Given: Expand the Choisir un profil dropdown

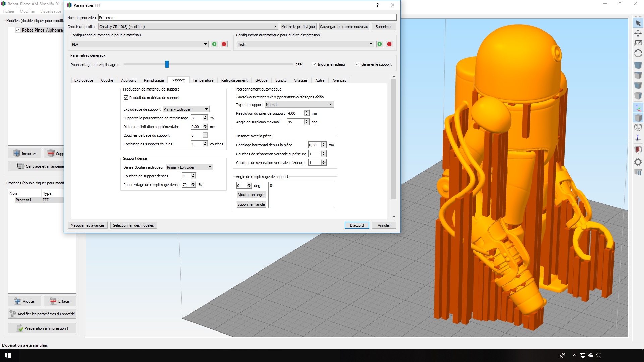Looking at the screenshot, I should tap(188, 27).
